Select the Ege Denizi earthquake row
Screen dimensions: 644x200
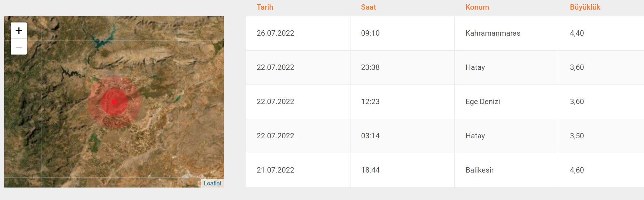[445, 102]
